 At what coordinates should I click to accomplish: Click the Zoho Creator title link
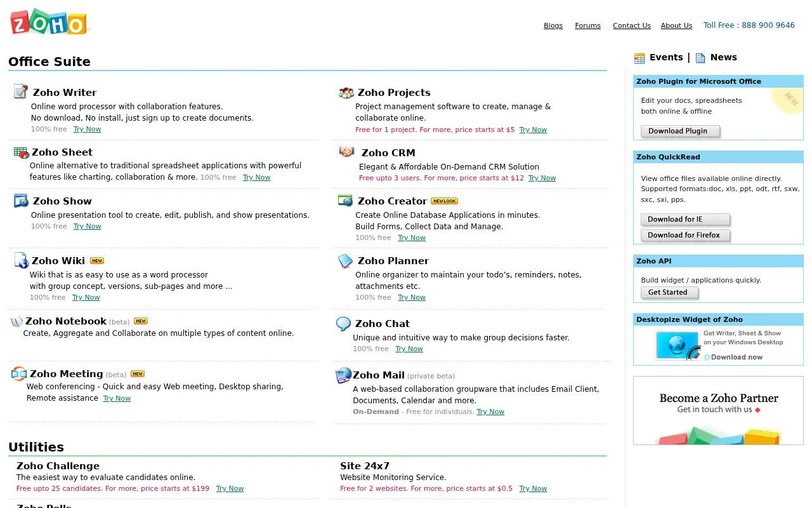(x=392, y=201)
